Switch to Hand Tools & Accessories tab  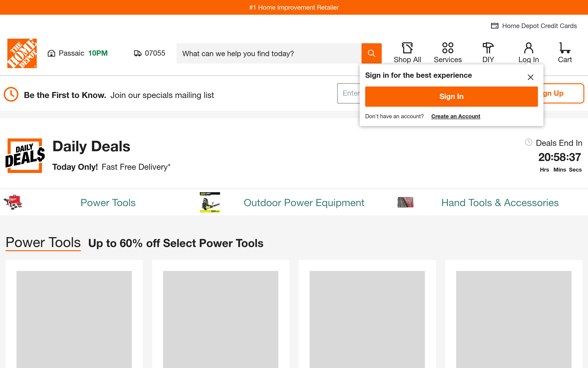tap(500, 203)
